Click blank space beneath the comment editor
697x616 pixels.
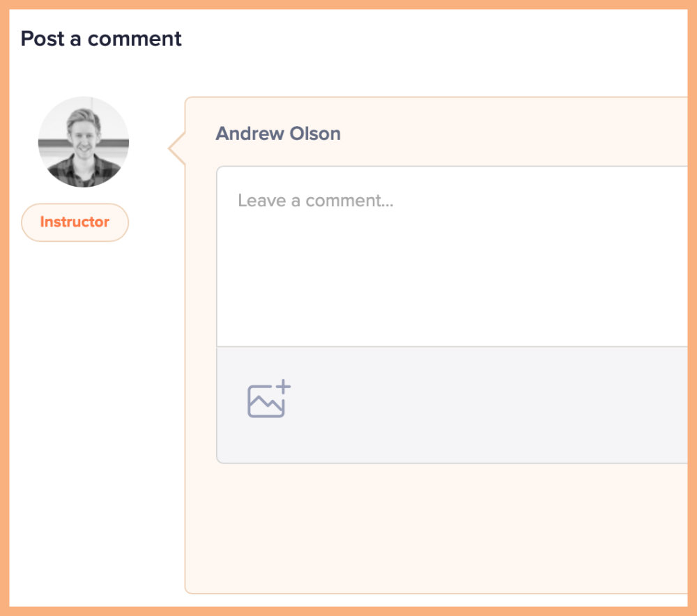pos(436,529)
